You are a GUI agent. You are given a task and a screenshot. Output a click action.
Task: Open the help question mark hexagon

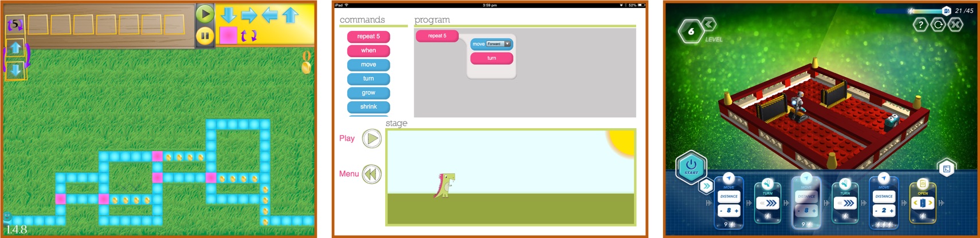pyautogui.click(x=920, y=25)
